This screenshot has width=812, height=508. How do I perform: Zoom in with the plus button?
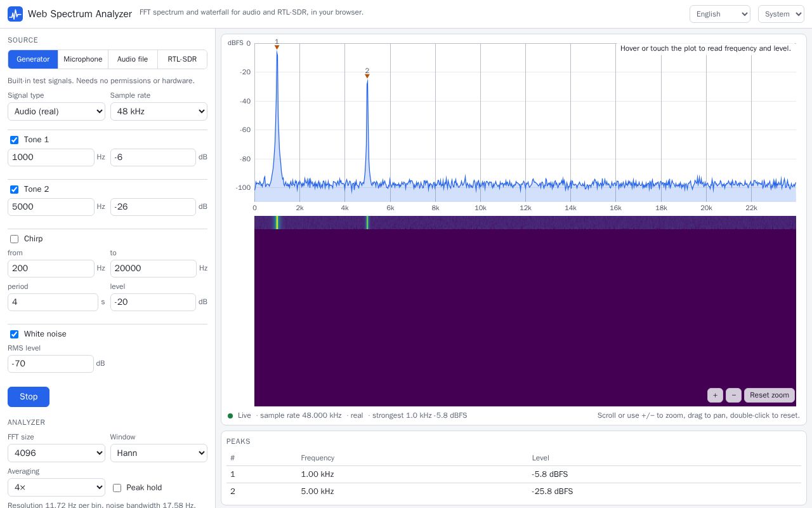[715, 395]
